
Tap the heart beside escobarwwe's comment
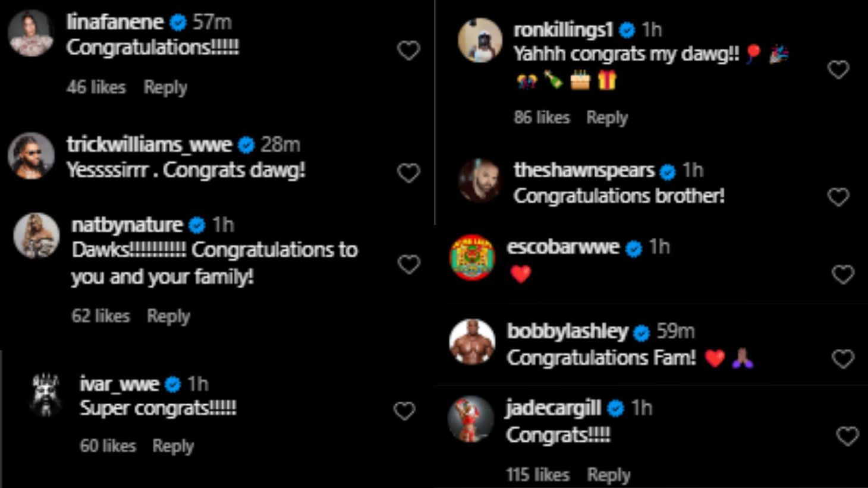tap(842, 274)
